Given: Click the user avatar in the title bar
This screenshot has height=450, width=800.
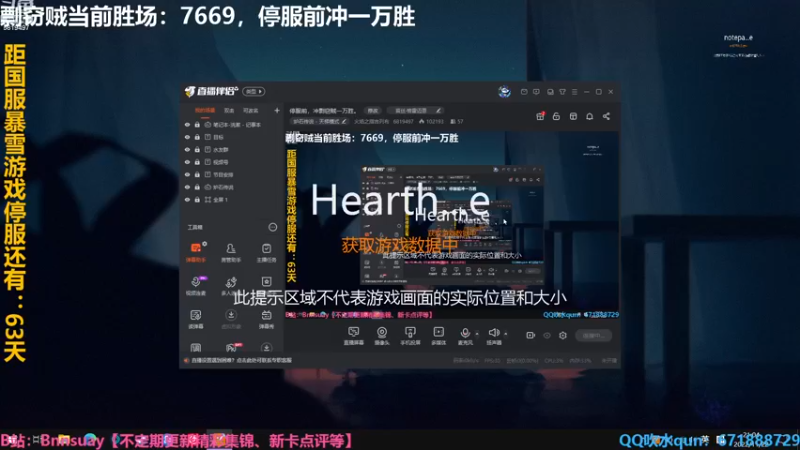Looking at the screenshot, I should click(x=505, y=91).
